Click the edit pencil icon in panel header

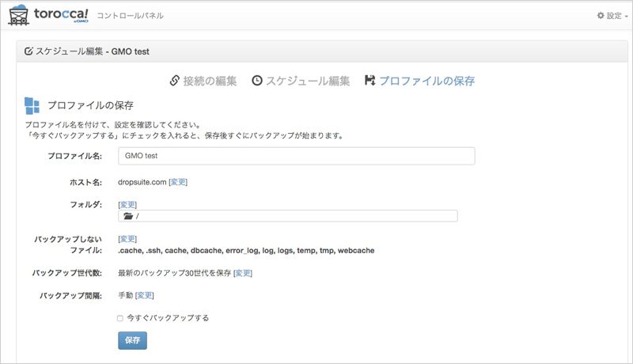pos(28,51)
